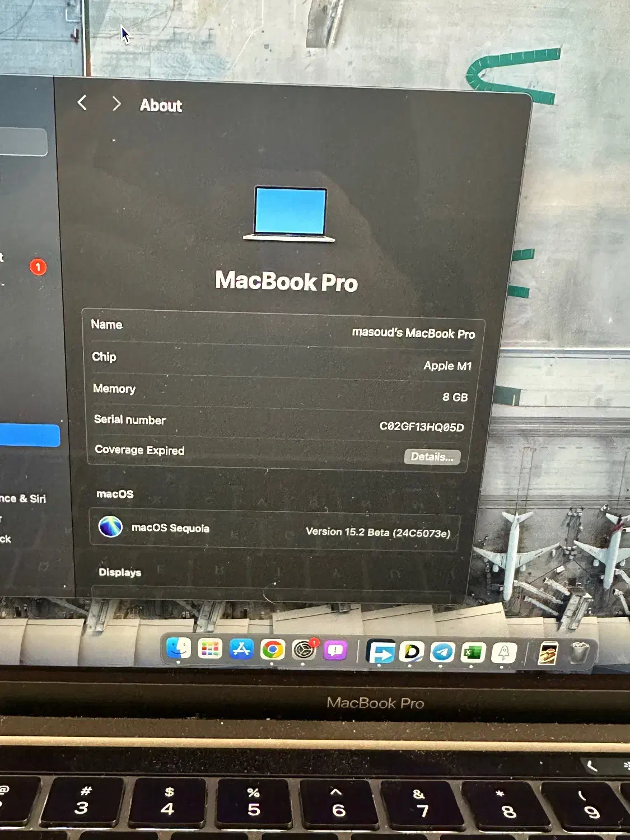
Task: Open the Trash in the Dock
Action: point(580,654)
